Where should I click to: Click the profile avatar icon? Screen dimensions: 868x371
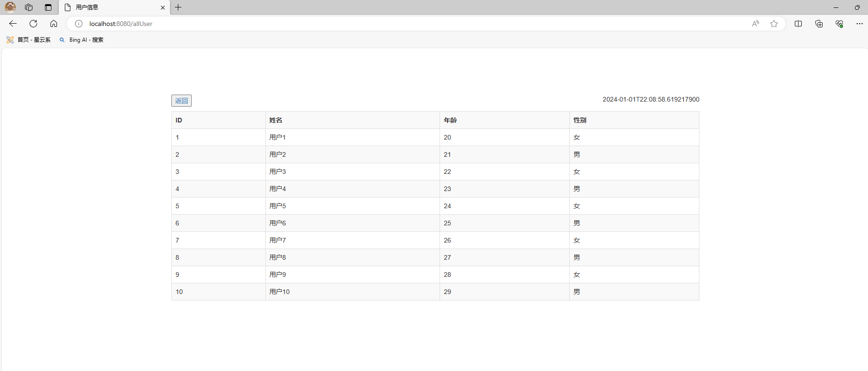pyautogui.click(x=10, y=7)
